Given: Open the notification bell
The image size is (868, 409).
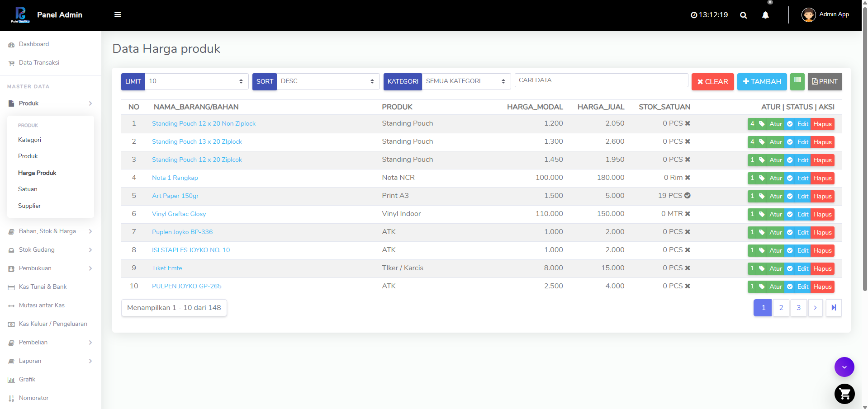Looking at the screenshot, I should [765, 15].
